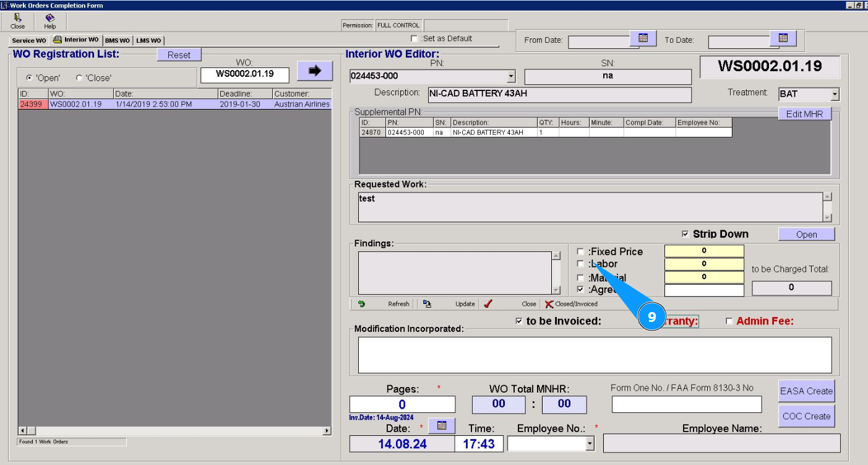
Task: Click the Update icon in editor toolbar
Action: (x=427, y=304)
